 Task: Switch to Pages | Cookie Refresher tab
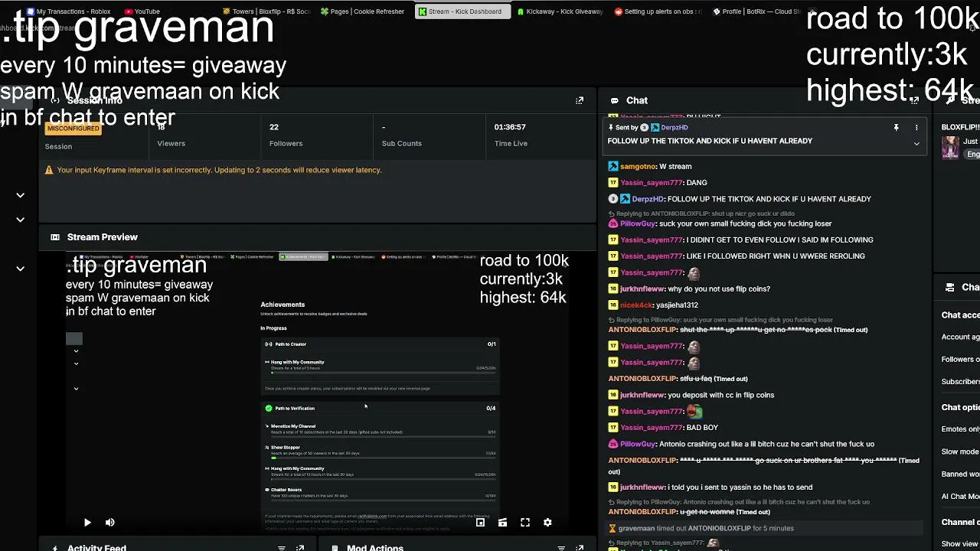click(364, 11)
